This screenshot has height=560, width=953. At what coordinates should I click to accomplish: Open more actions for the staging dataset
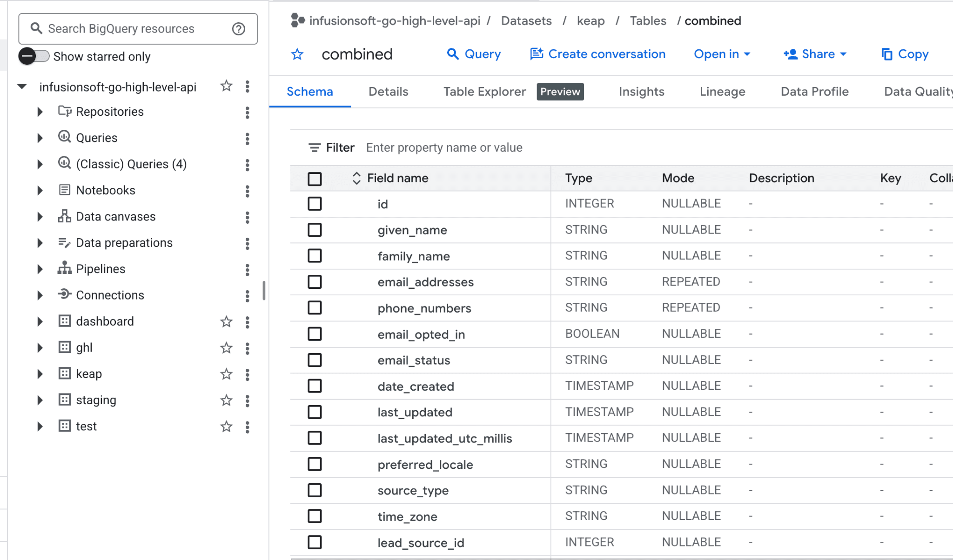tap(247, 400)
